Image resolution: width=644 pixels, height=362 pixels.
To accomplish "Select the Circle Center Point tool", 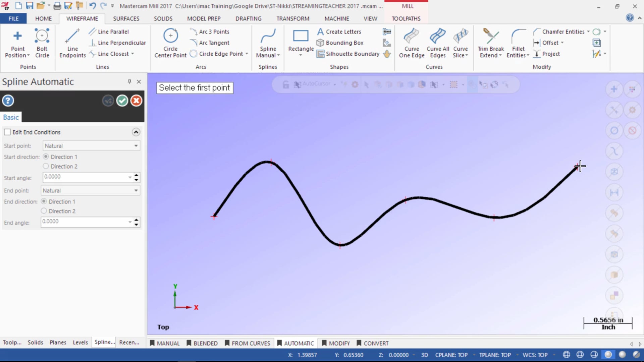I will pyautogui.click(x=170, y=43).
